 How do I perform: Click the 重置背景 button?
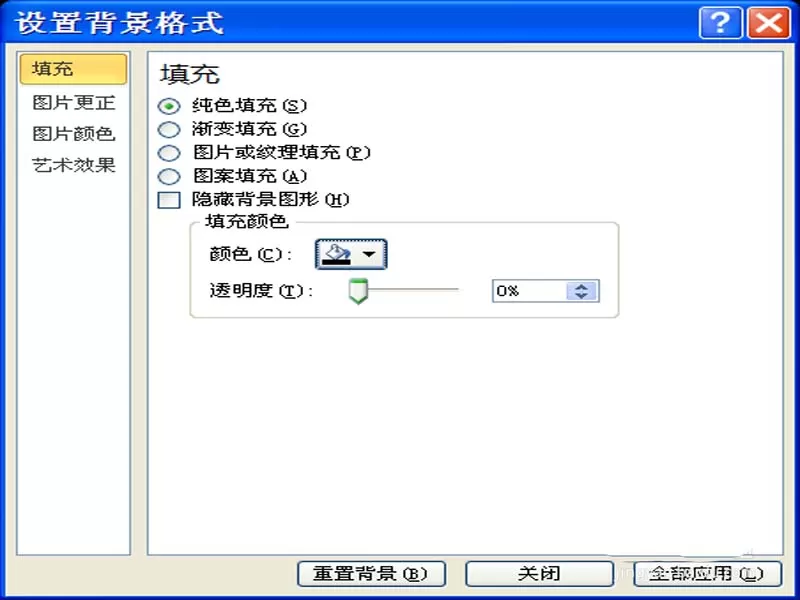(371, 574)
